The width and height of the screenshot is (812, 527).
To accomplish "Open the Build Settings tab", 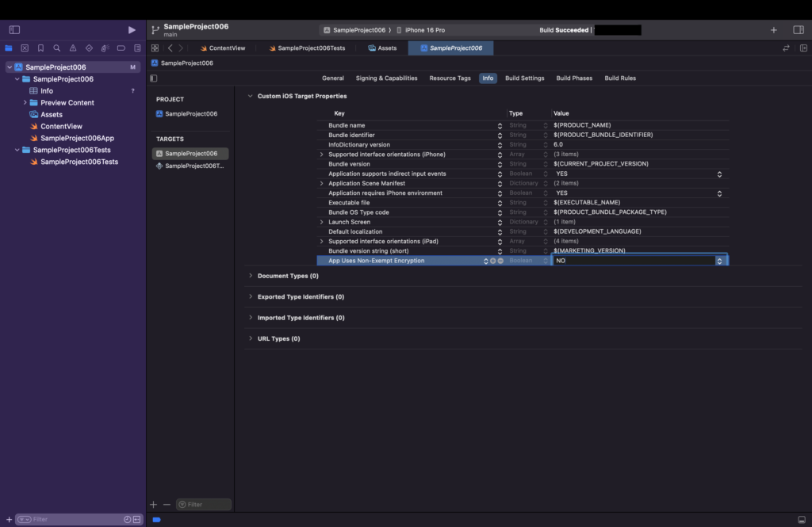I will pos(525,78).
